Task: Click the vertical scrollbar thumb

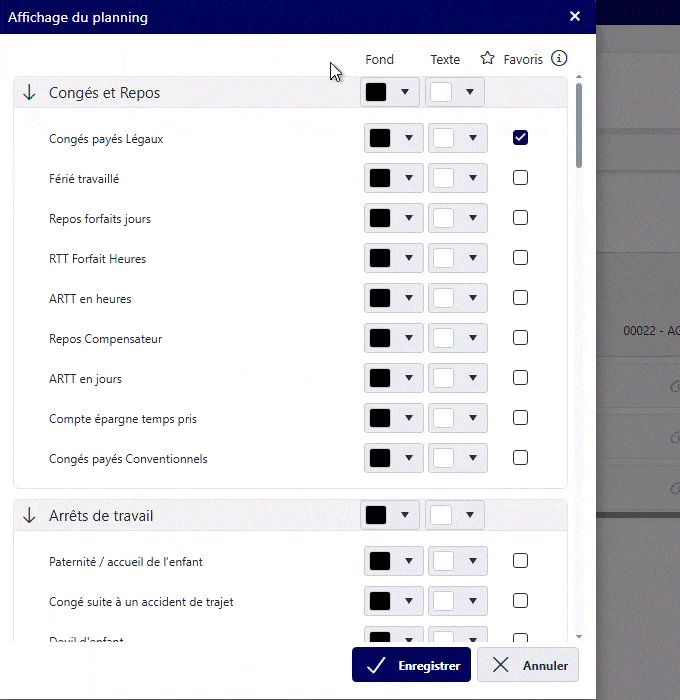Action: pos(579,126)
